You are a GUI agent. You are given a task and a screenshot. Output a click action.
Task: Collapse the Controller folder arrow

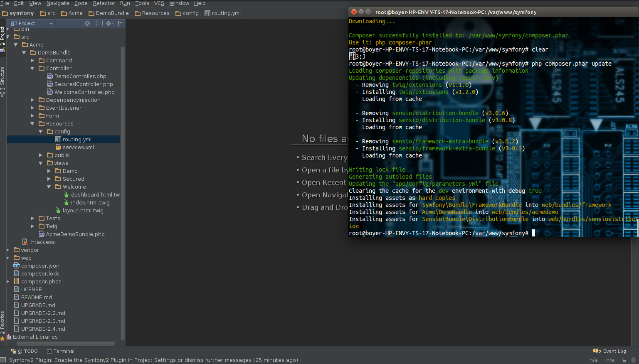tap(32, 69)
